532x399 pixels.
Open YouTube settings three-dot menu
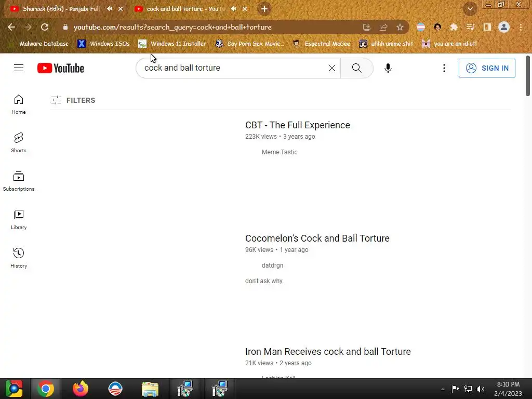click(444, 68)
